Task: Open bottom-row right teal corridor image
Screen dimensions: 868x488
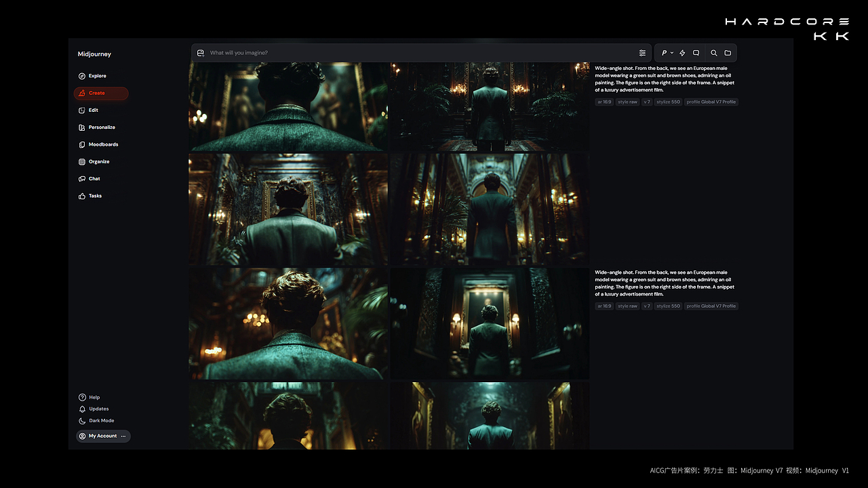Action: coord(489,415)
